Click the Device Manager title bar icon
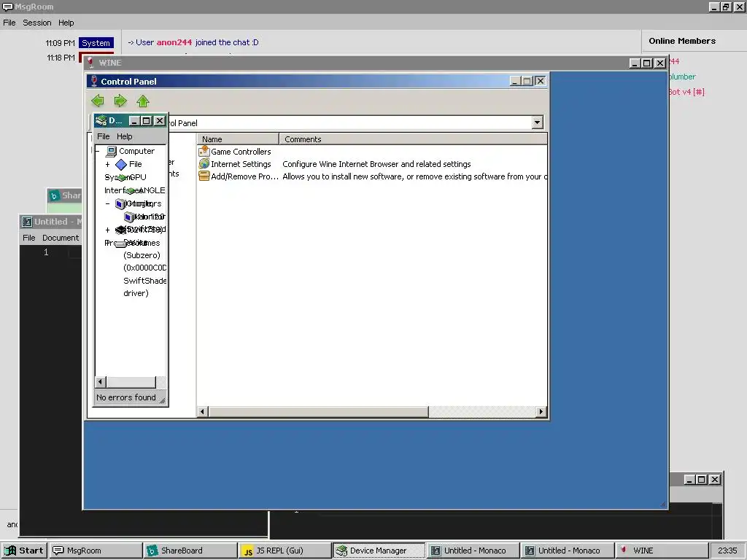747x560 pixels. (x=101, y=120)
